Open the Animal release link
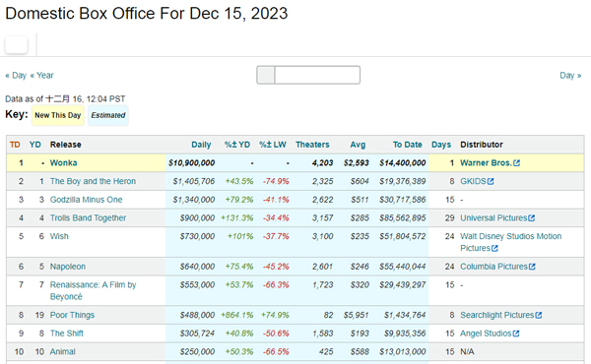 point(63,351)
